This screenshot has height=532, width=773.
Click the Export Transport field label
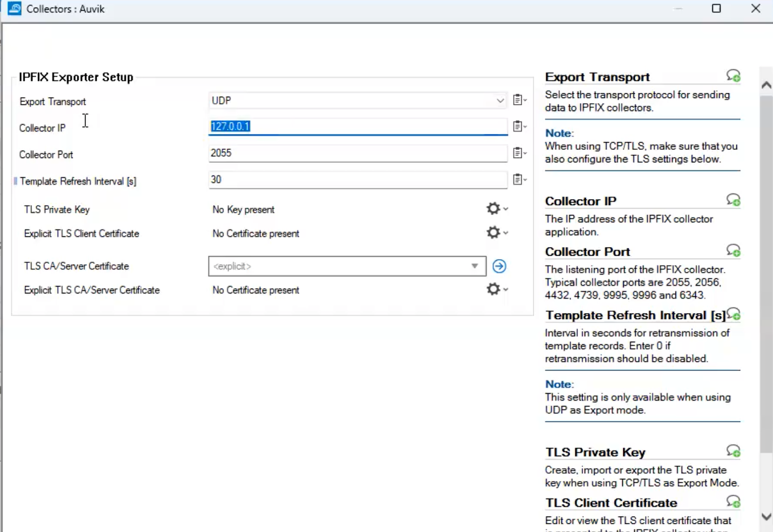[x=53, y=101]
